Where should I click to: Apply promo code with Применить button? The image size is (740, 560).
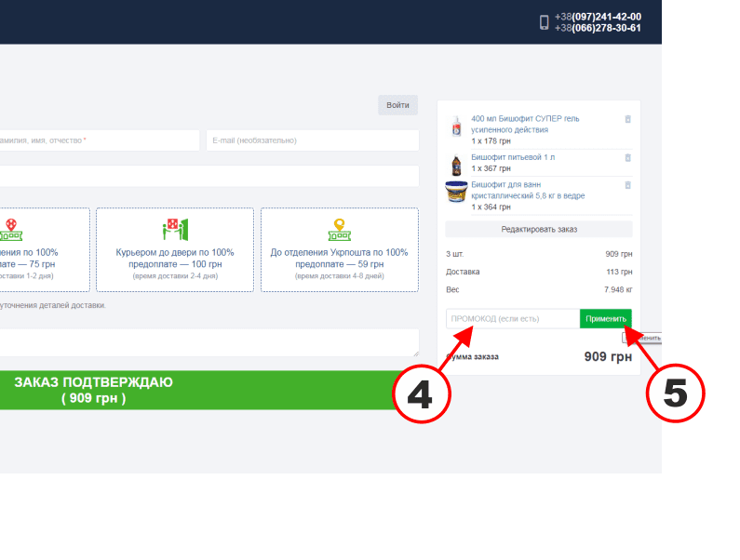[x=606, y=319]
